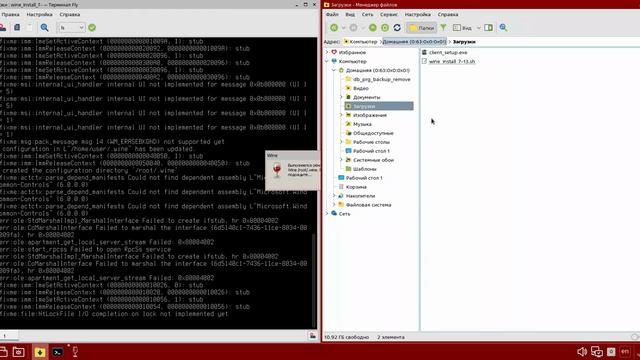Open the Загрузки taskbar window button
The image size is (640, 360).
[40, 352]
